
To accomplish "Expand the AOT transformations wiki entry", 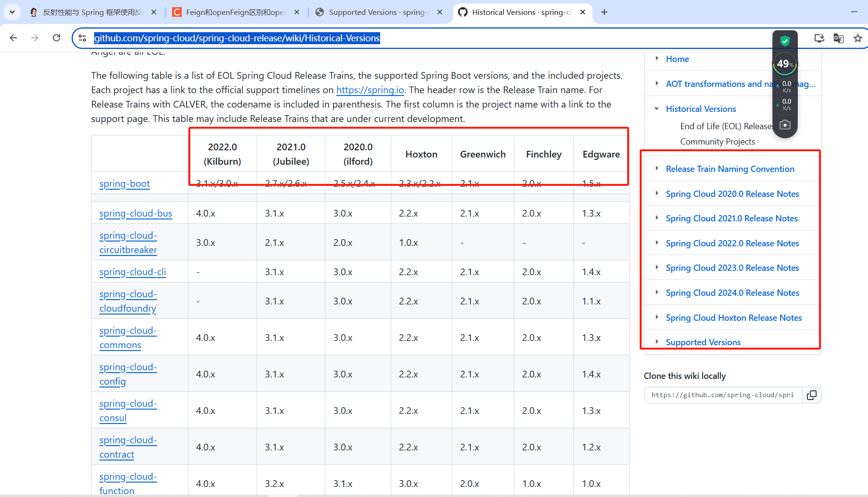I will click(657, 84).
